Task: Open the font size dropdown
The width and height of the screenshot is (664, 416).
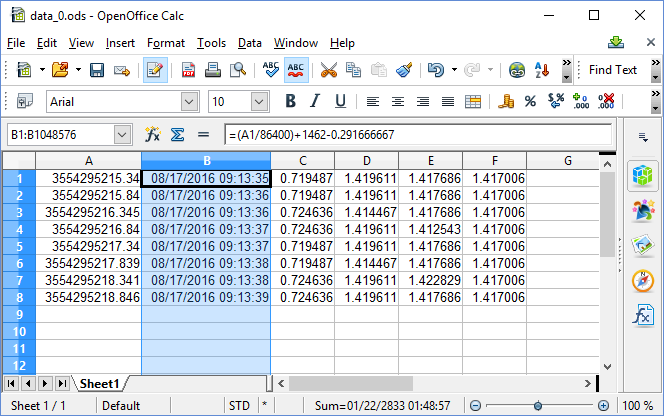Action: [261, 101]
